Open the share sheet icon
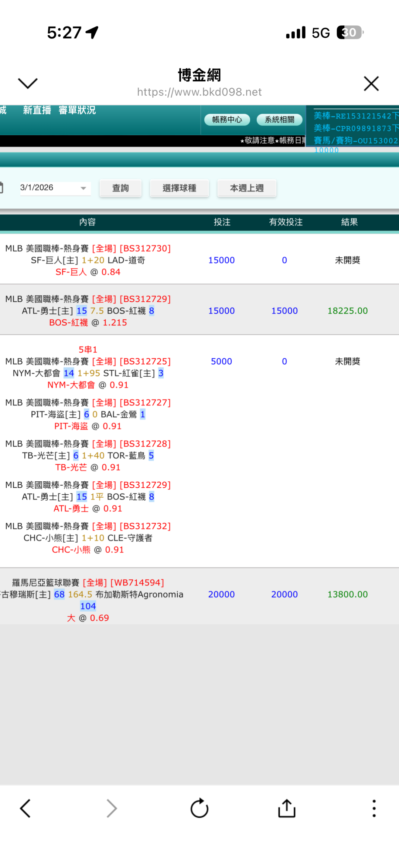This screenshot has height=868, width=399. point(287,808)
